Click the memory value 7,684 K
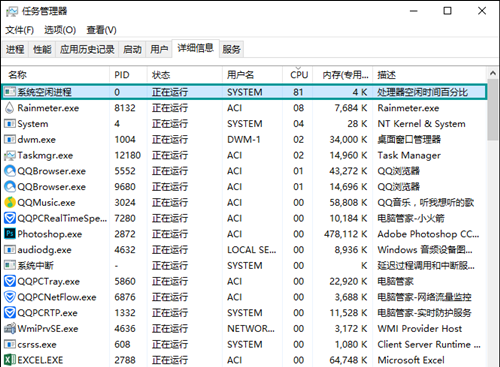The image size is (500, 367). [351, 108]
